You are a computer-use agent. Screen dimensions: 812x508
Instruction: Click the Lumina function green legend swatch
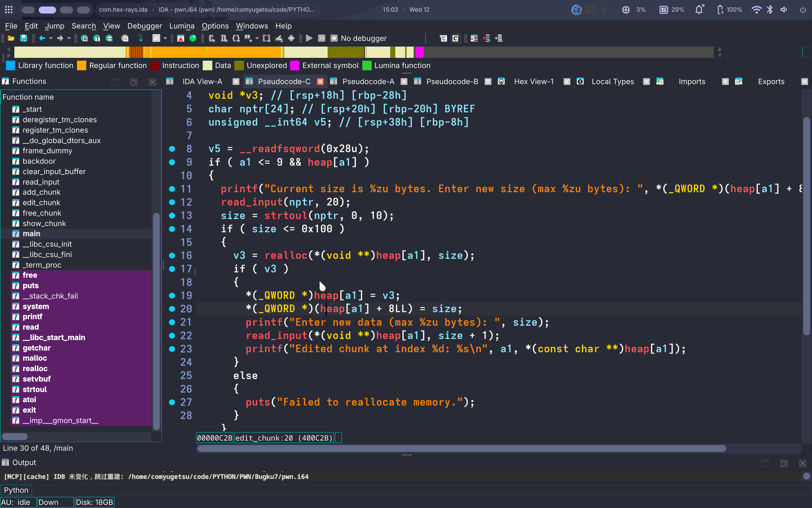[367, 65]
